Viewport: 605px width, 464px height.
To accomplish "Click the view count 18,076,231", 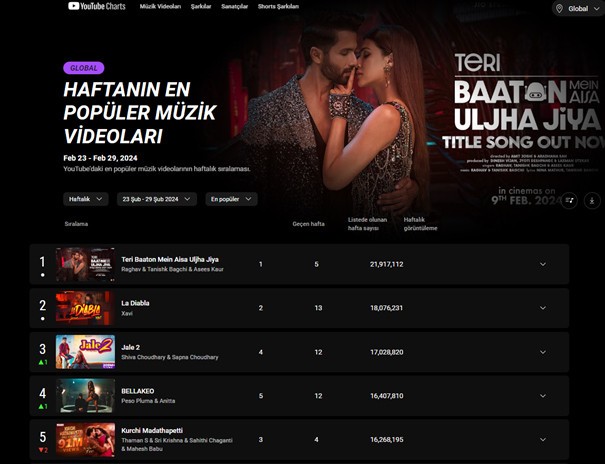I will 387,308.
